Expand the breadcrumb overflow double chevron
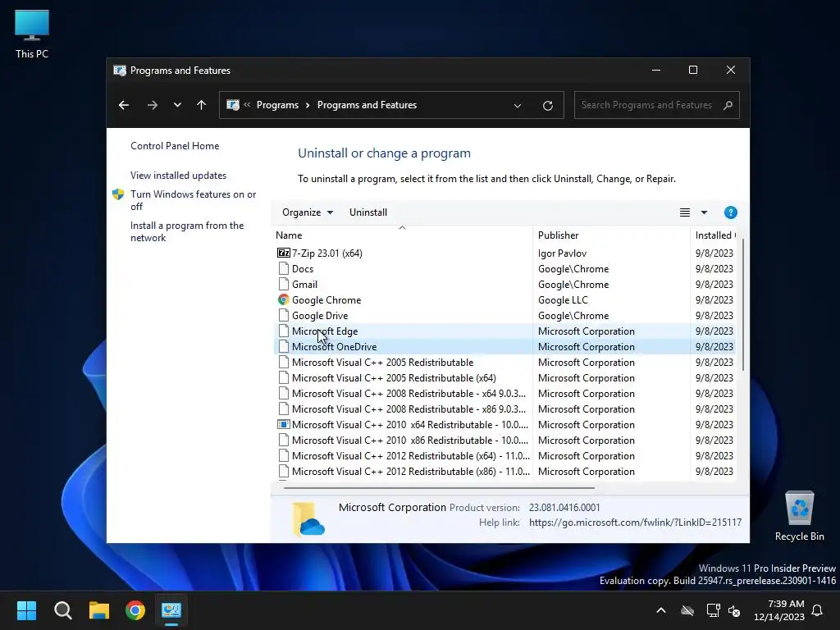 pyautogui.click(x=247, y=105)
